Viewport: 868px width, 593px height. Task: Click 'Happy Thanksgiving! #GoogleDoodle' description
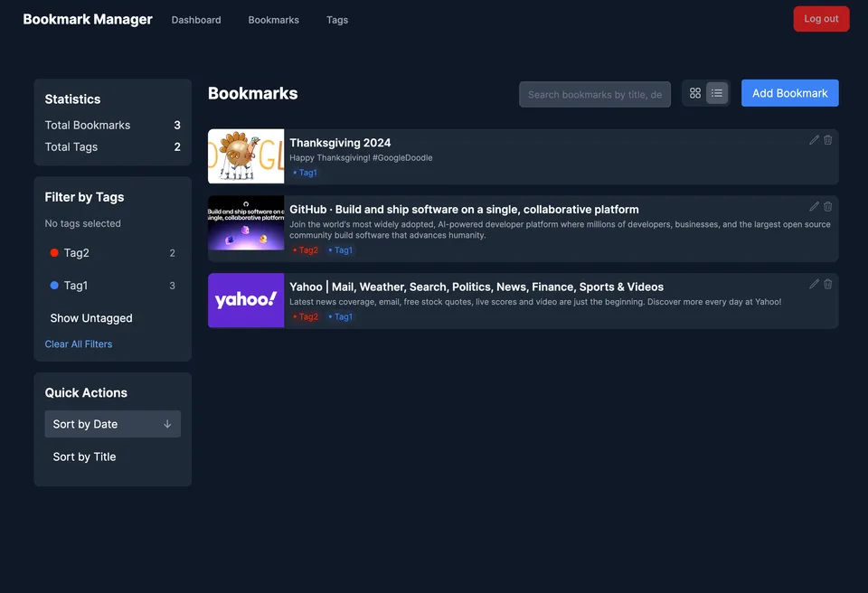coord(361,158)
